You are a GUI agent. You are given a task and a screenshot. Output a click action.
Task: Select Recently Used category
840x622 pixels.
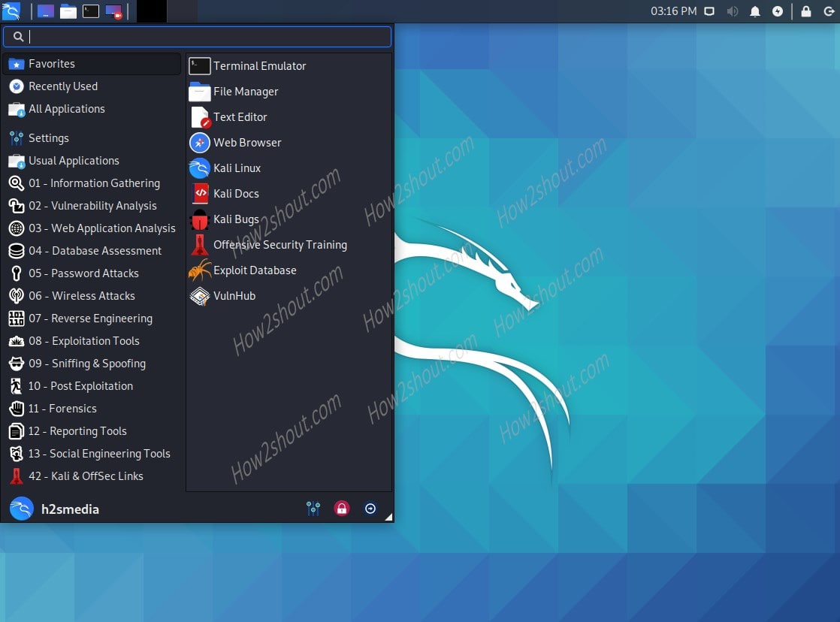click(63, 86)
